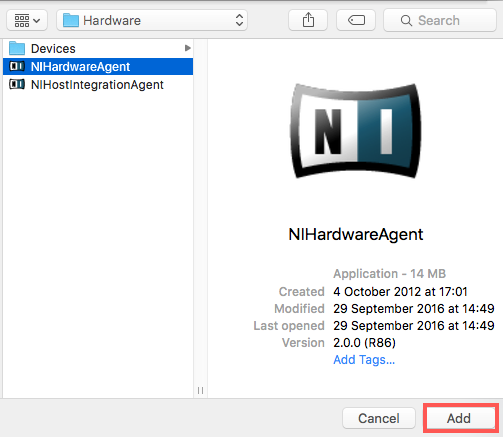Select the Devices folder row
This screenshot has width=503, height=437.
point(98,48)
